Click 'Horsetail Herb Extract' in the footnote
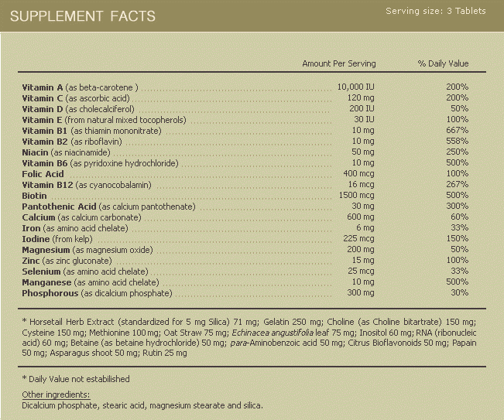The height and width of the screenshot is (420, 504). [72, 322]
